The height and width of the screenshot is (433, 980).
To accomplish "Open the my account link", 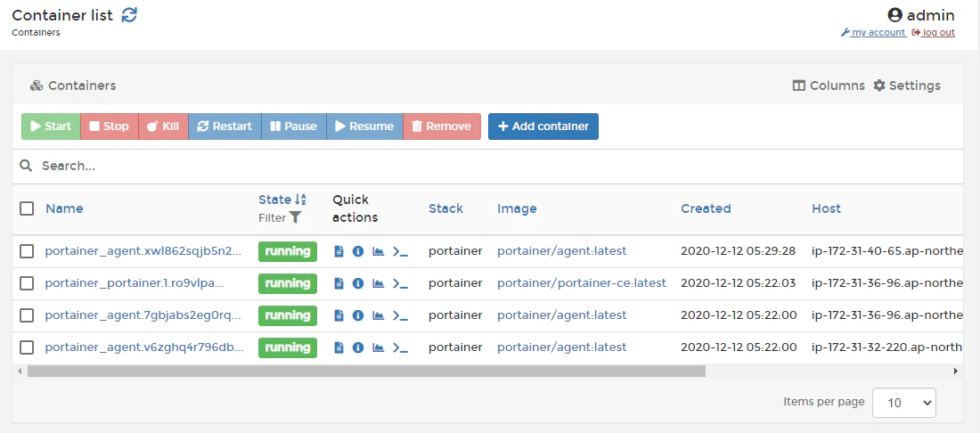I will coord(873,32).
